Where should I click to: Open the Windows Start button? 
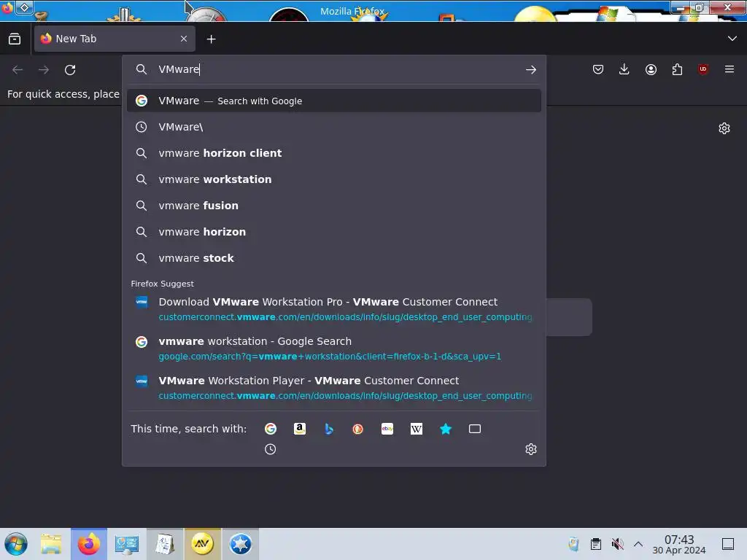16,544
